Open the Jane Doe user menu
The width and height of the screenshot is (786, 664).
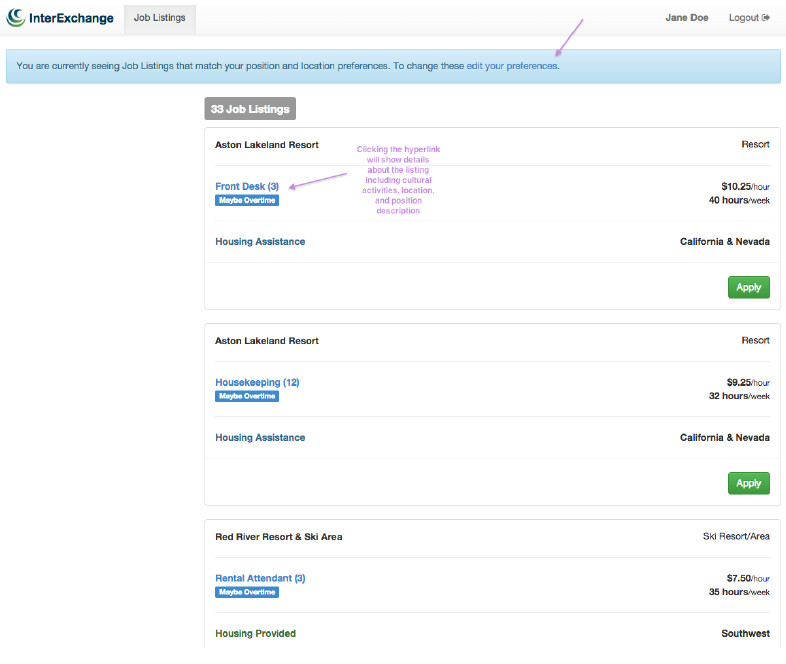[x=686, y=18]
